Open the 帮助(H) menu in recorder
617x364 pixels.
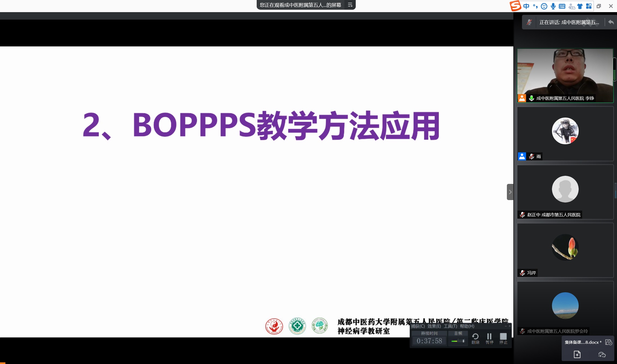pos(467,326)
